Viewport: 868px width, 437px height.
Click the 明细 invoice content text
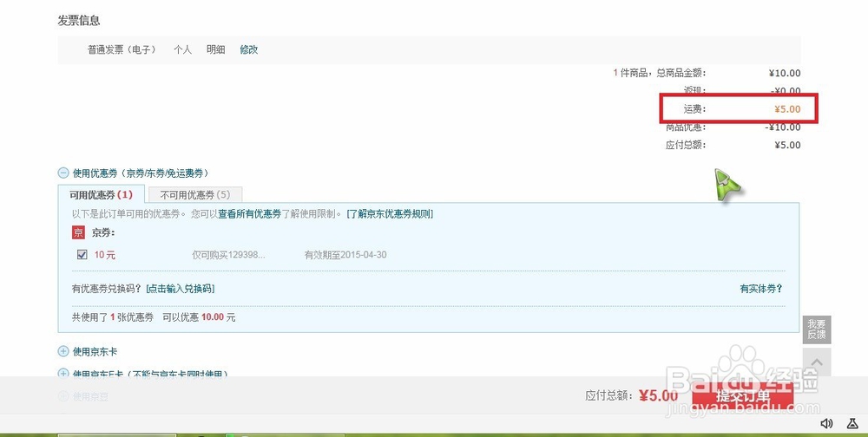(x=215, y=49)
